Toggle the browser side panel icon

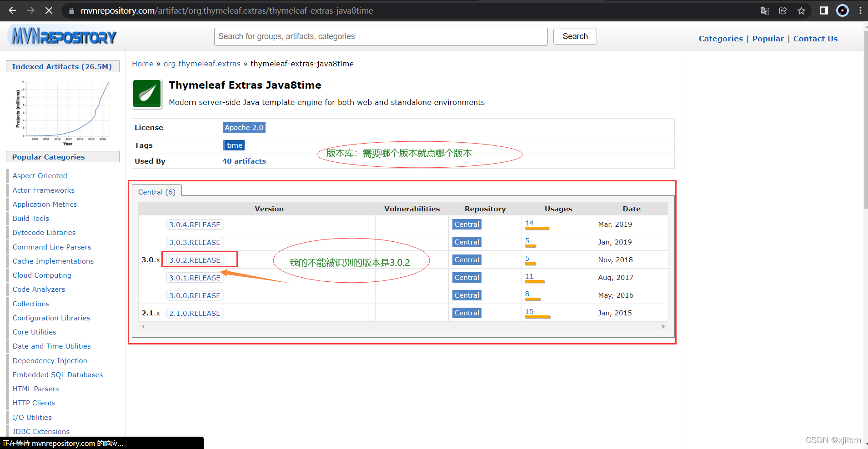click(x=824, y=10)
